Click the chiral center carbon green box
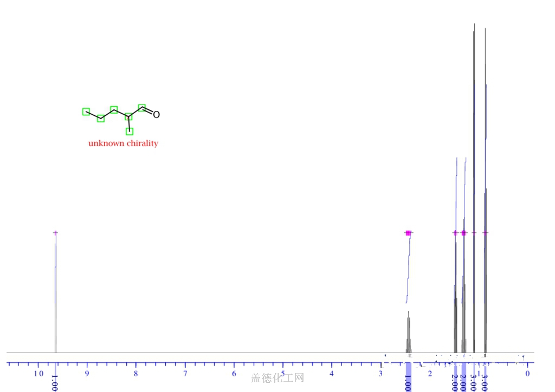555x392 pixels. [128, 116]
